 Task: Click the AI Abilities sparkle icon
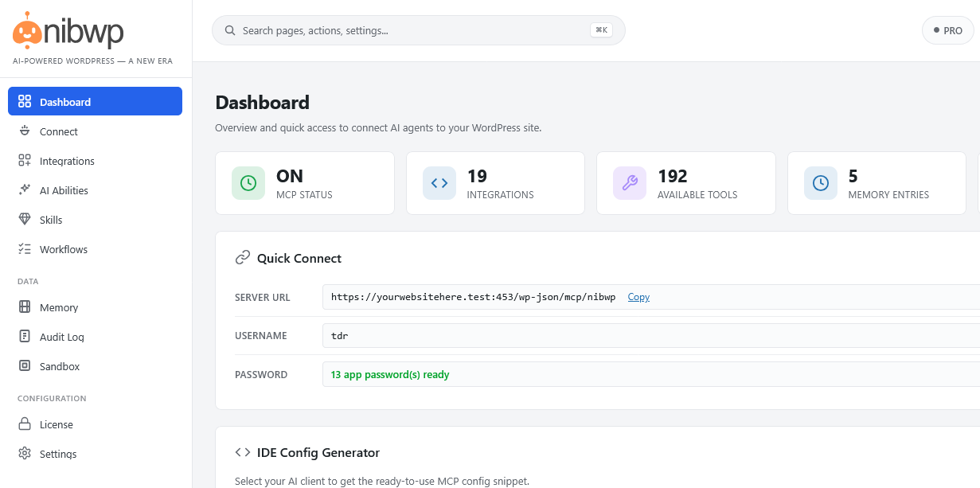(x=25, y=190)
